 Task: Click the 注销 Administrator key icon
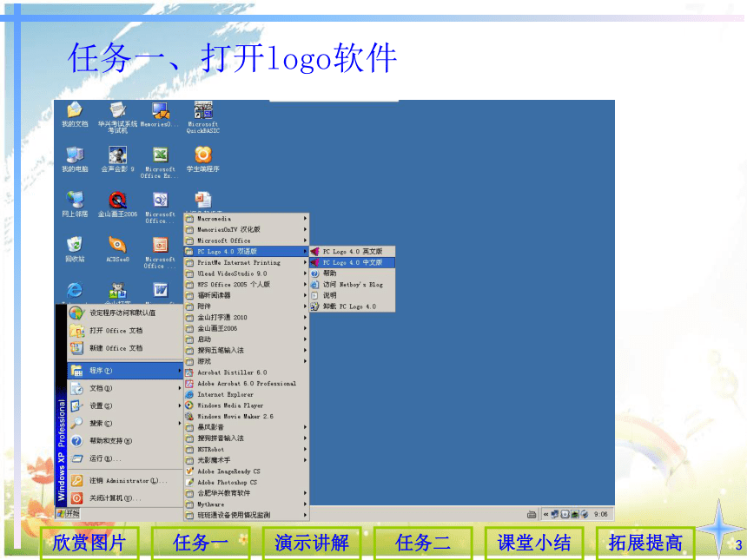tap(76, 480)
